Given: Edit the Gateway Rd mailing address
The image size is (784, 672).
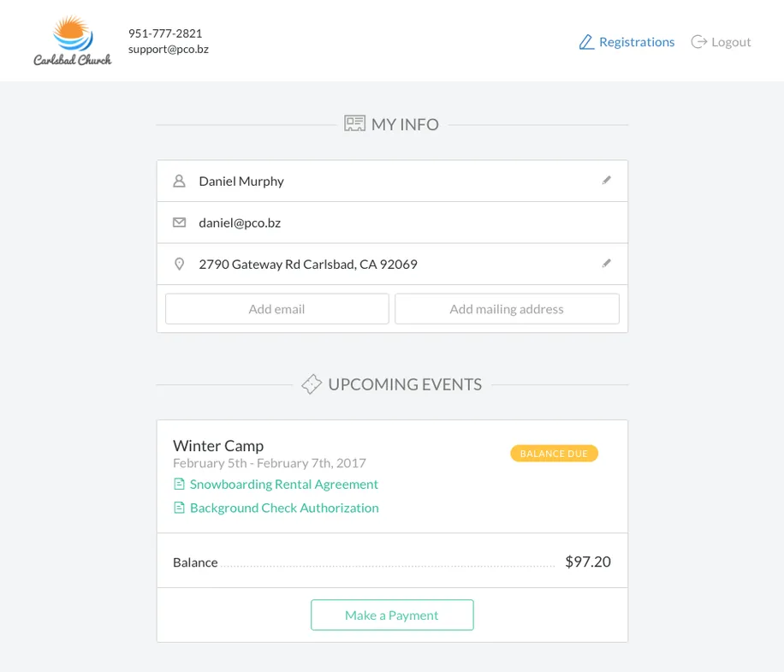Looking at the screenshot, I should 607,264.
